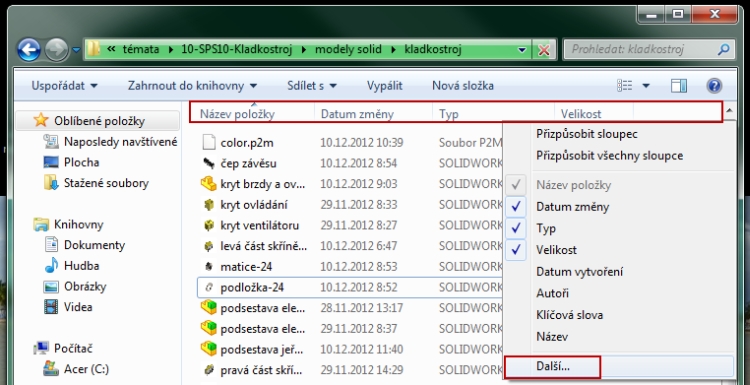Open the Dokumenty library
Screen dimensions: 750x385
click(x=85, y=245)
